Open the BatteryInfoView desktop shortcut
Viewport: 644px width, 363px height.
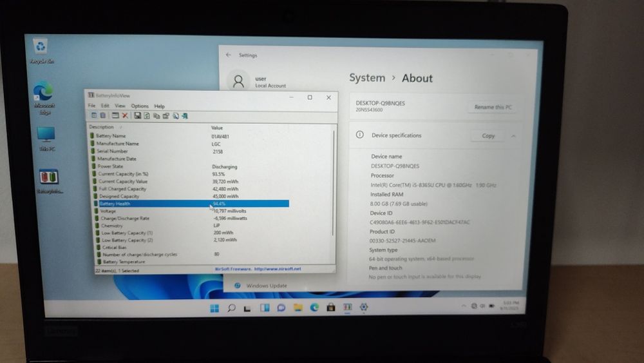pos(50,181)
